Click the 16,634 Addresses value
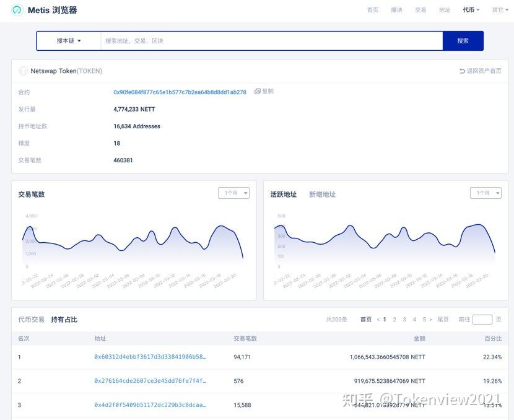 pyautogui.click(x=137, y=126)
